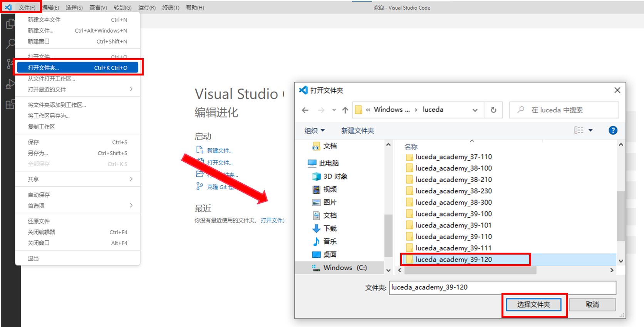This screenshot has height=327, width=644.
Task: Expand the view options dropdown arrow
Action: coord(590,130)
